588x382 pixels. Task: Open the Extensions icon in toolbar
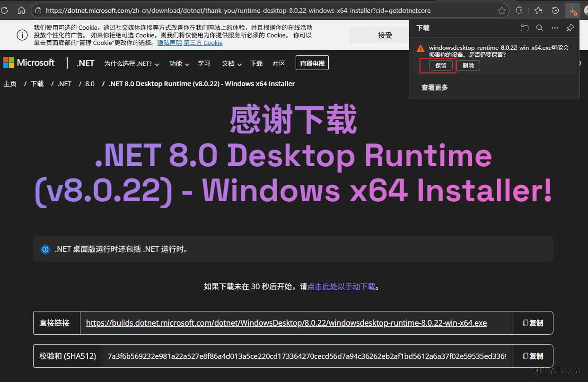pyautogui.click(x=519, y=10)
